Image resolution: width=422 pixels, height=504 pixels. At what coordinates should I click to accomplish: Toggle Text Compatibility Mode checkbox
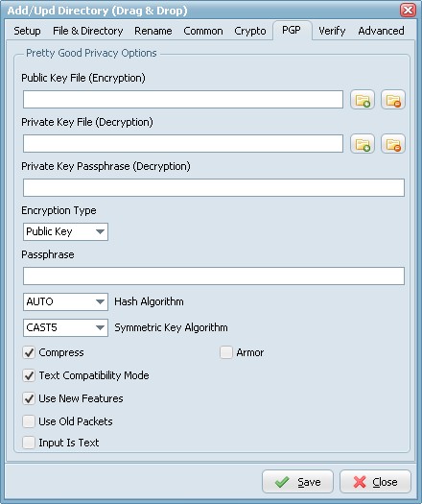[x=29, y=375]
